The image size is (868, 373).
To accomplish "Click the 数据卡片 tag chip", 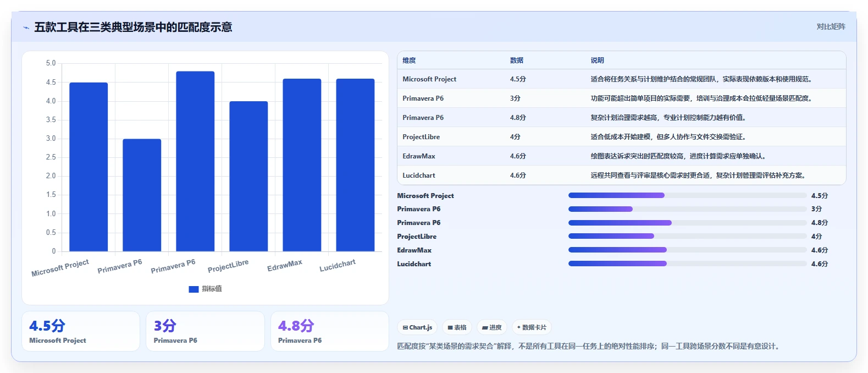I will click(x=532, y=327).
